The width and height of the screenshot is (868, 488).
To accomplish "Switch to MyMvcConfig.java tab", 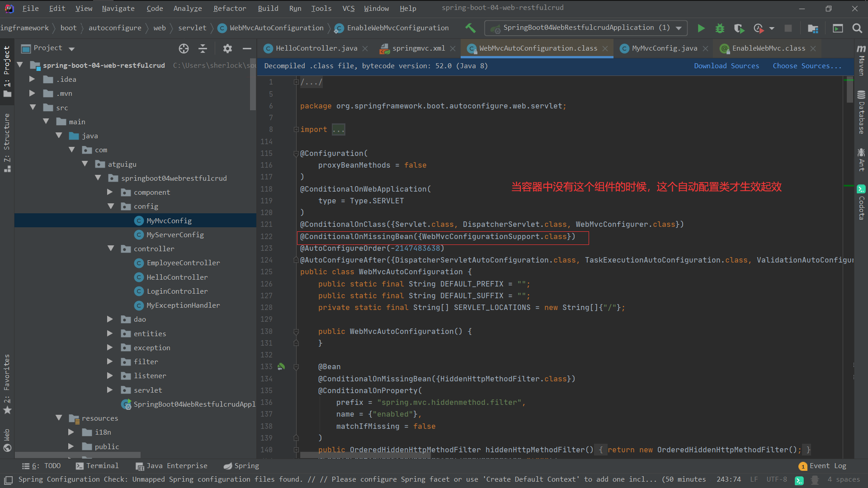I will point(664,48).
